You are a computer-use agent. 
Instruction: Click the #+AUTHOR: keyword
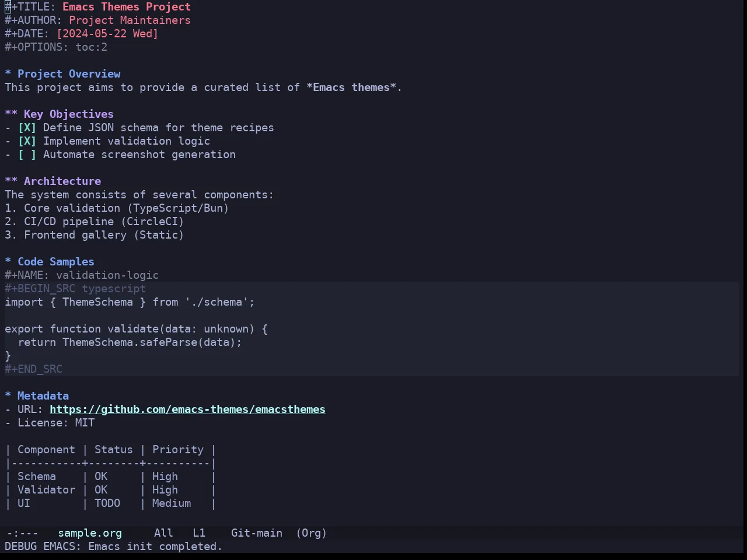coord(34,20)
